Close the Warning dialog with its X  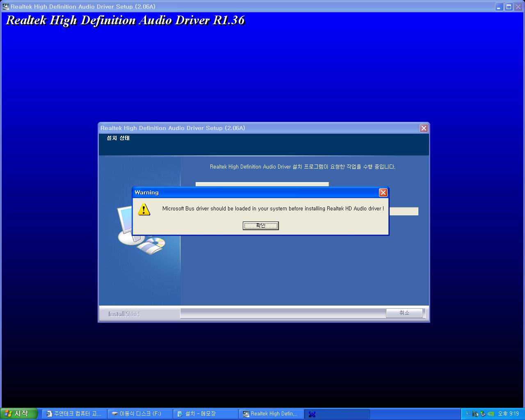383,192
